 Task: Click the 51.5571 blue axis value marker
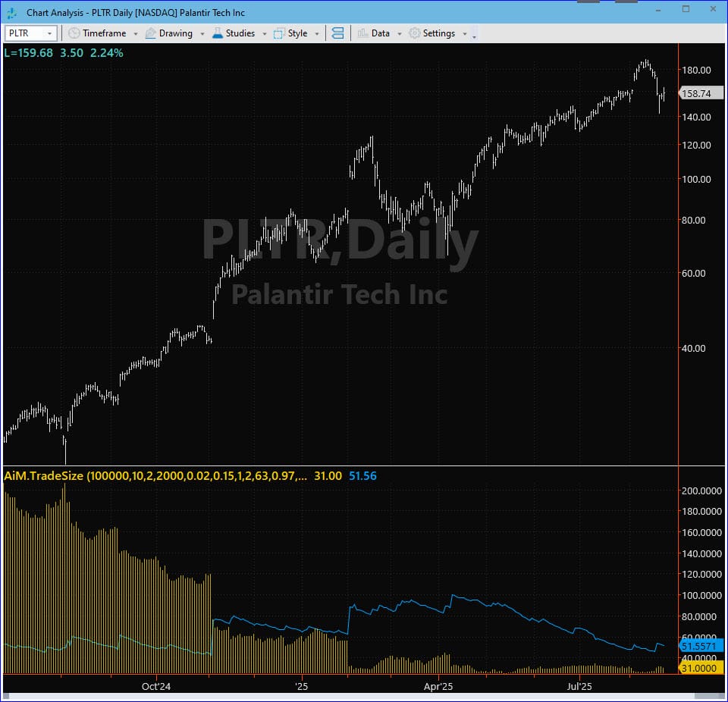coord(701,646)
